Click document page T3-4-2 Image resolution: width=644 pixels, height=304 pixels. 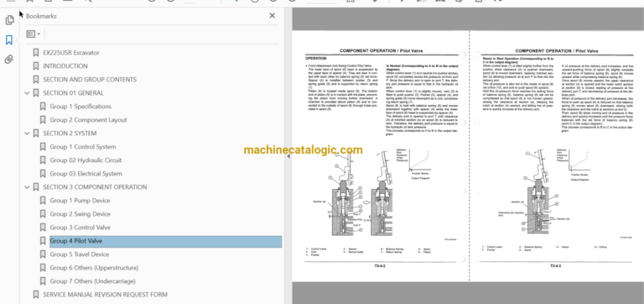(x=382, y=155)
